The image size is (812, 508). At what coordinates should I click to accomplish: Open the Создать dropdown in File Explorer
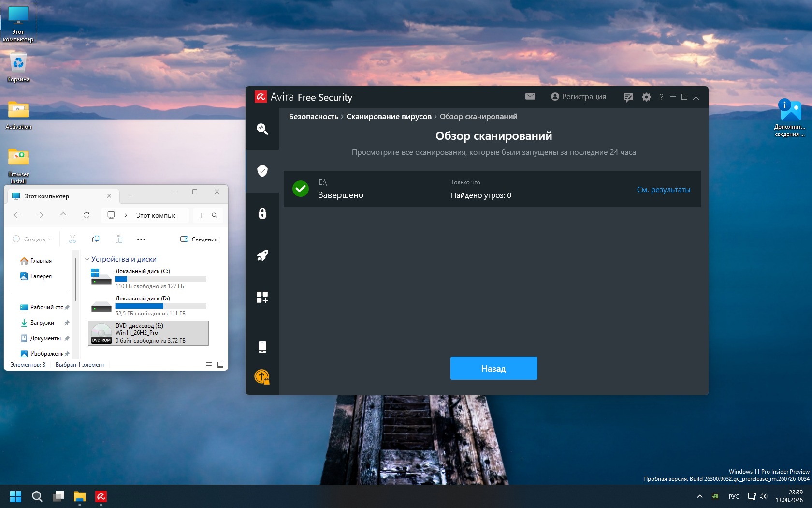click(x=32, y=239)
